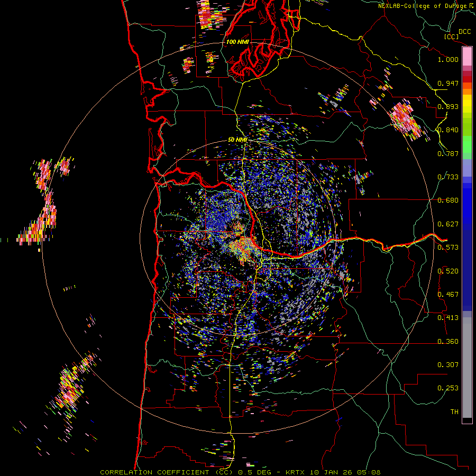The height and width of the screenshot is (476, 476).
Task: Click the 0.5 DEG elevation text
Action: (255, 472)
